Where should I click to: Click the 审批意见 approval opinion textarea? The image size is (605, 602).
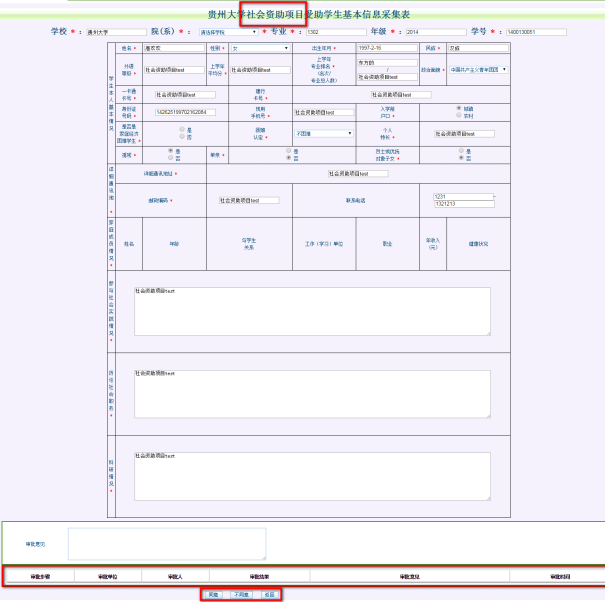pos(167,544)
